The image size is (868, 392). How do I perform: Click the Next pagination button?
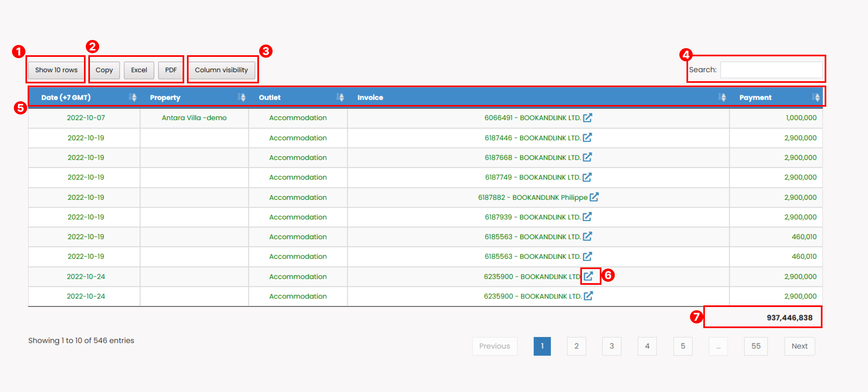[x=800, y=346]
